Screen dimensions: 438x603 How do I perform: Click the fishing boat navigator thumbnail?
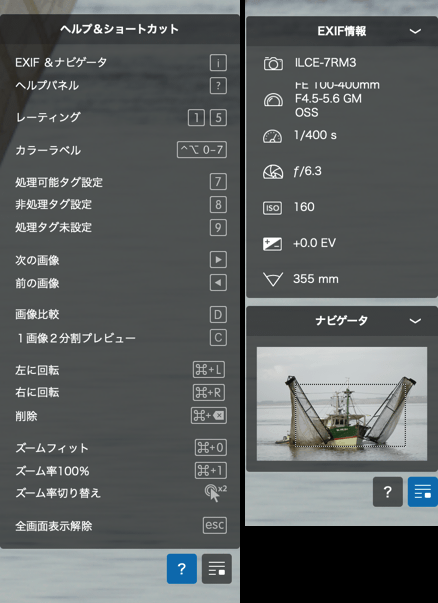[x=342, y=404]
